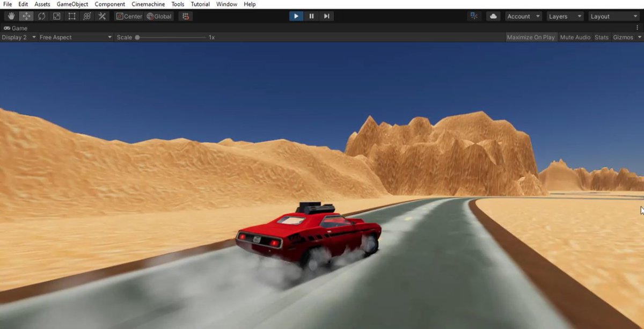Open the Tutorial menu
The width and height of the screenshot is (644, 329).
(x=200, y=4)
